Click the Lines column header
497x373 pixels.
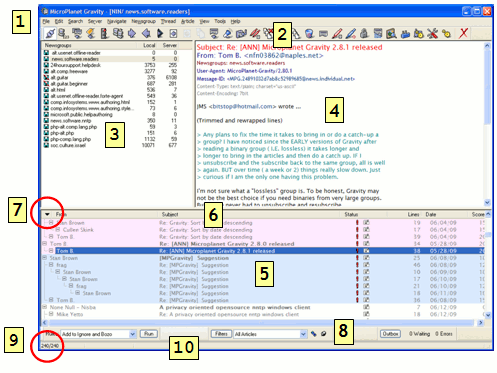pos(413,214)
